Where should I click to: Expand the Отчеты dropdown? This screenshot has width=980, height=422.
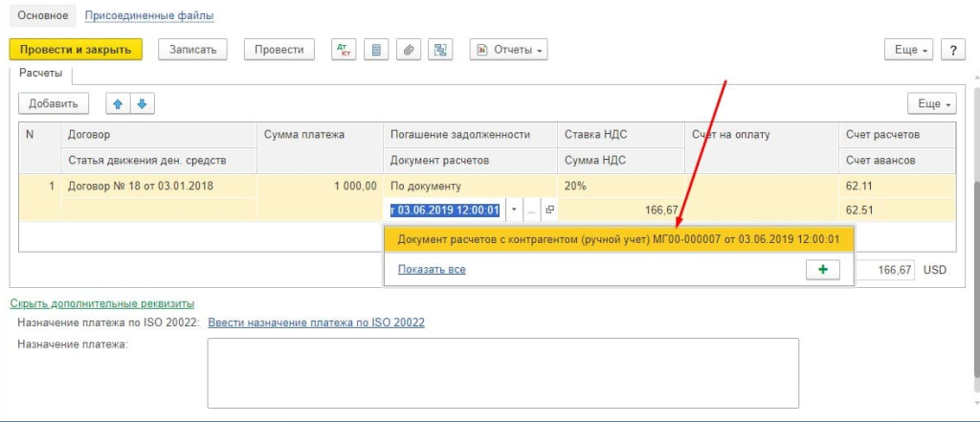[508, 50]
